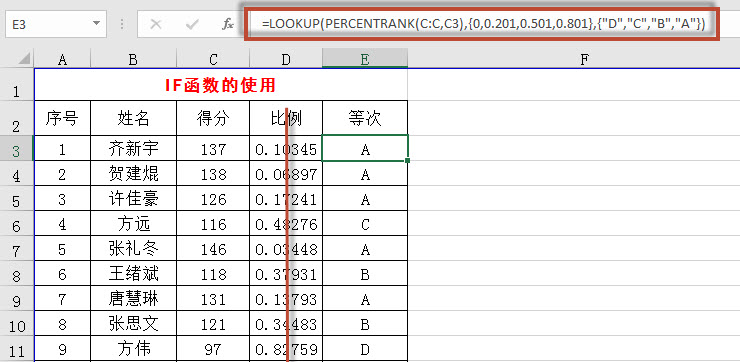Select column B header
The height and width of the screenshot is (362, 740).
click(133, 59)
